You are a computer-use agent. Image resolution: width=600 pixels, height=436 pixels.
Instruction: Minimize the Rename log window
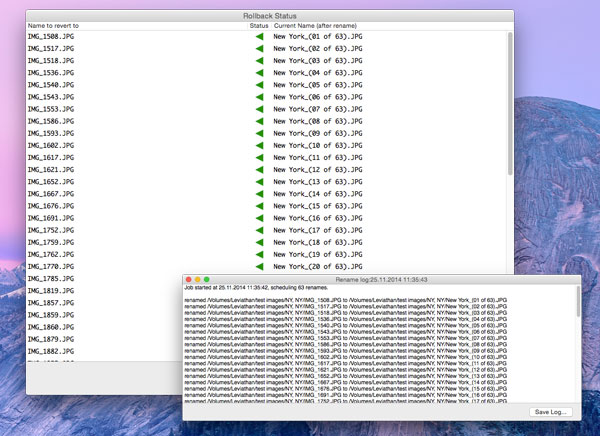[197, 279]
